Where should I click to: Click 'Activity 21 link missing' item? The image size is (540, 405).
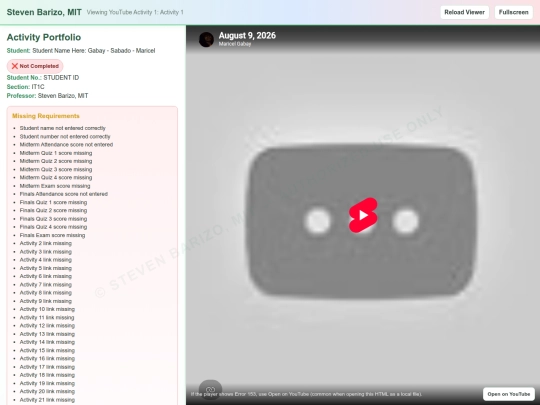[47, 400]
